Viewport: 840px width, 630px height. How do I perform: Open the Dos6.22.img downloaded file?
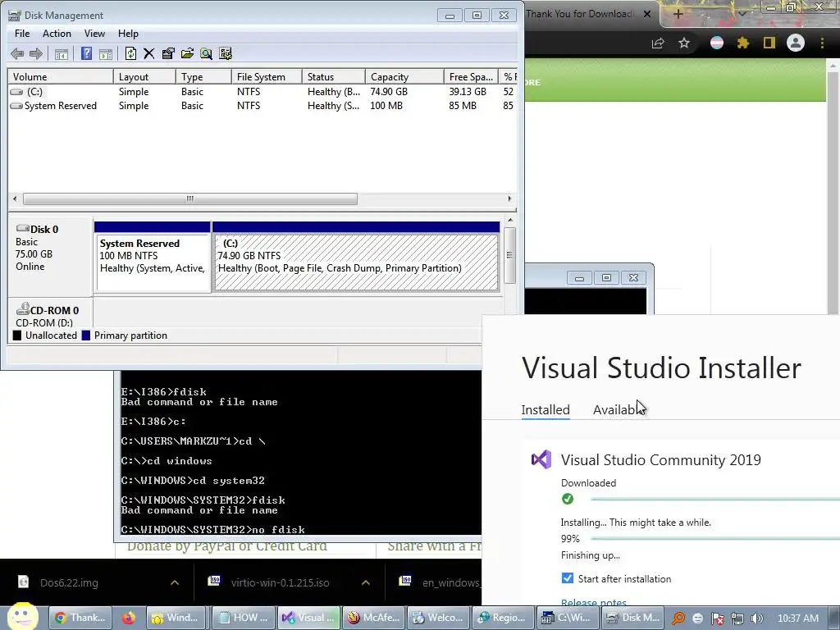[69, 583]
